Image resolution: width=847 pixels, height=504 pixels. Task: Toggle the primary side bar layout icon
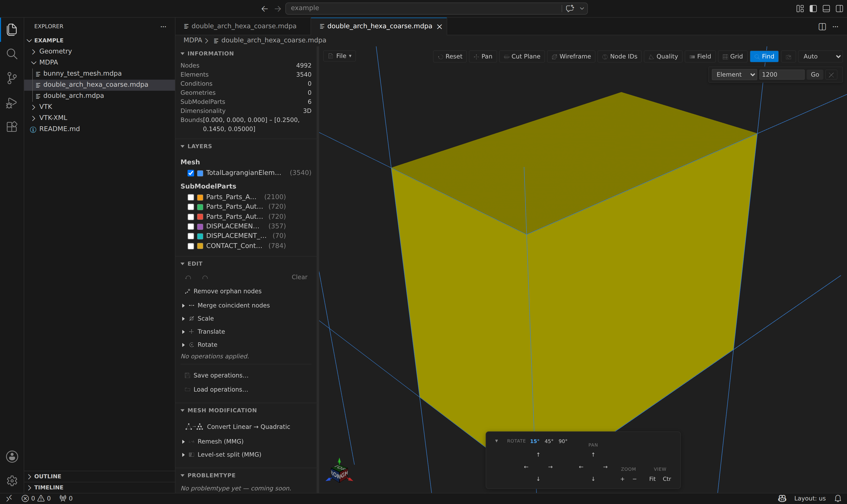pos(813,9)
